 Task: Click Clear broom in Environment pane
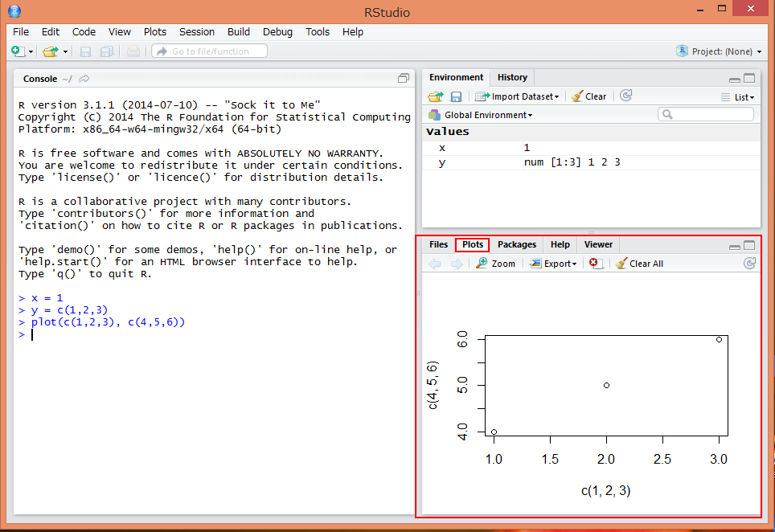tap(588, 96)
